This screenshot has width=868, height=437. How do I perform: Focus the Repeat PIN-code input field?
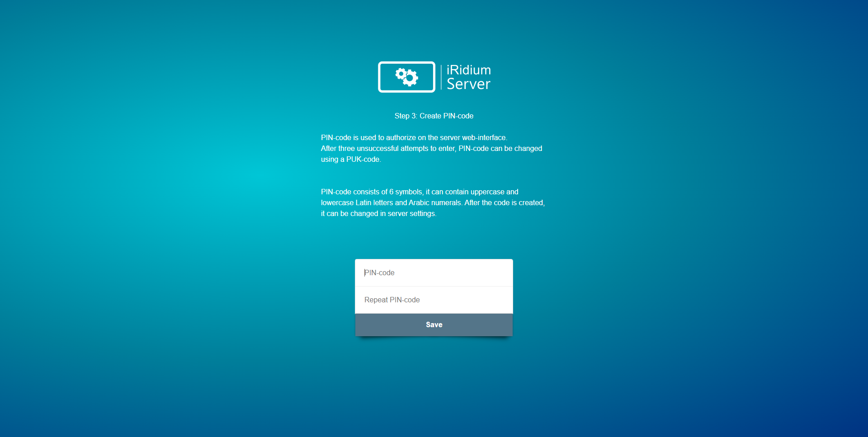pyautogui.click(x=434, y=300)
